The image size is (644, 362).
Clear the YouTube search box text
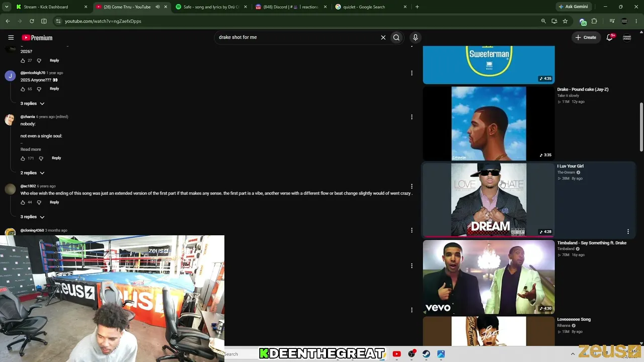[x=383, y=37]
